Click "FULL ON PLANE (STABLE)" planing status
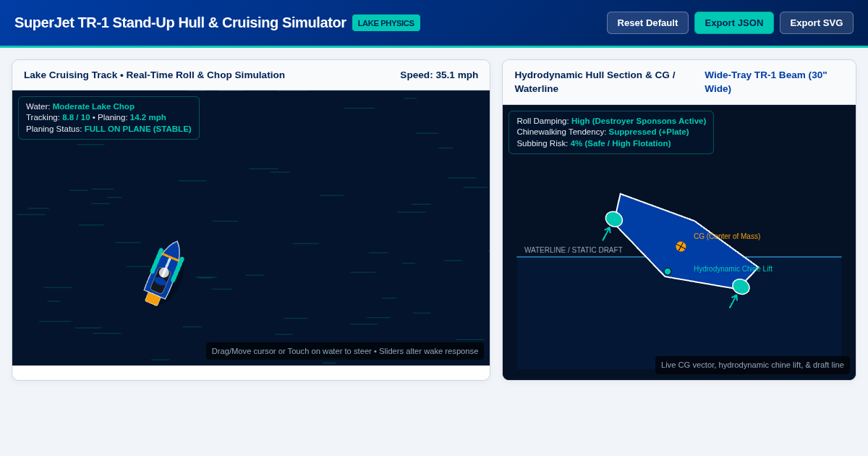868x456 pixels. coord(138,129)
